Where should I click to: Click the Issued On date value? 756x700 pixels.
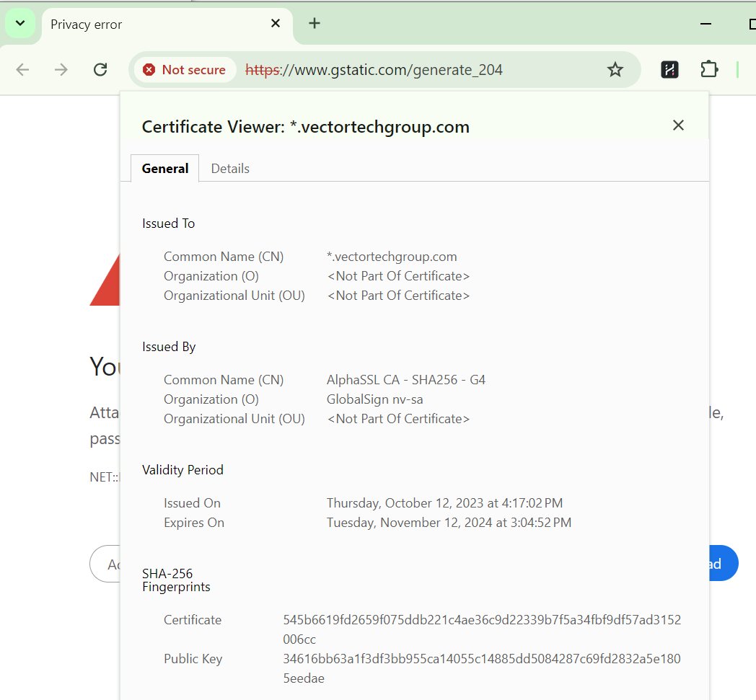[444, 503]
